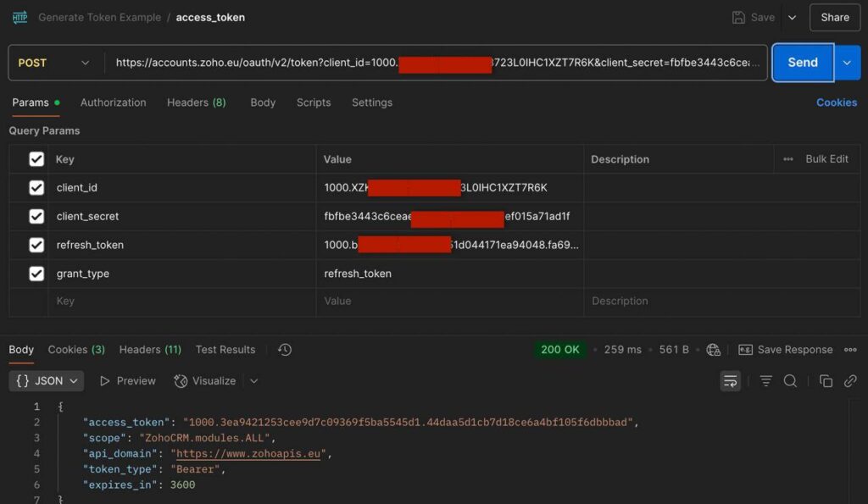
Task: Click the empty Value input field
Action: point(449,302)
